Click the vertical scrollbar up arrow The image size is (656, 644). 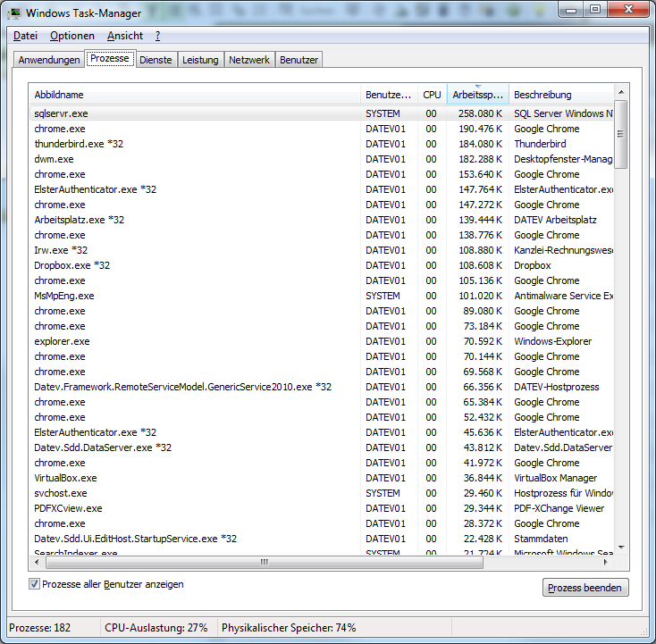[x=621, y=92]
